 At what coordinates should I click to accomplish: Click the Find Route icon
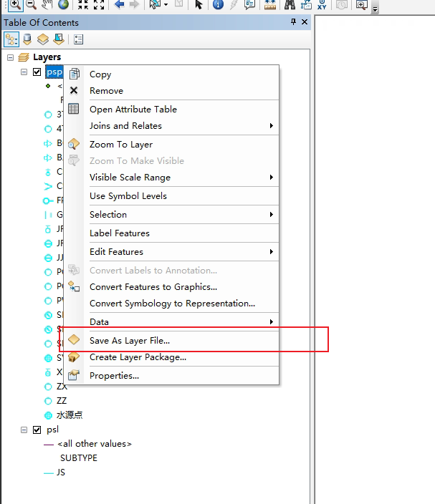(306, 4)
